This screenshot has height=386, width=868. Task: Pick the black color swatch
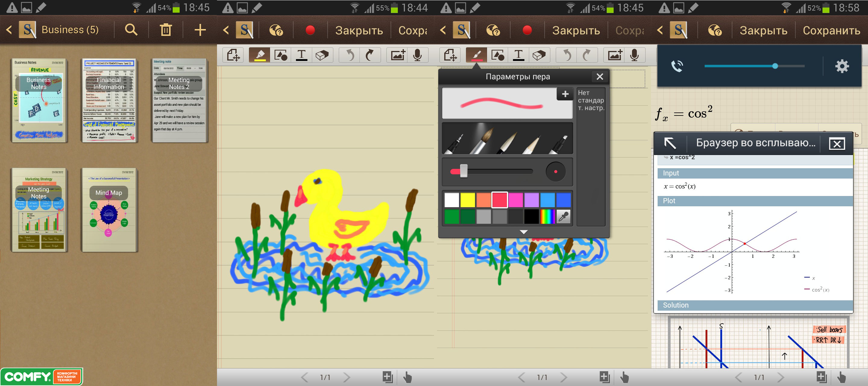[x=531, y=217]
